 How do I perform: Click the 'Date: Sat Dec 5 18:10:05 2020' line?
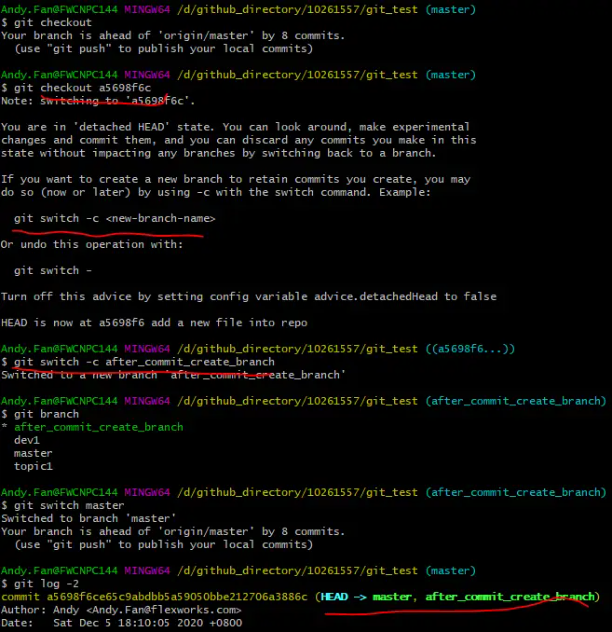tap(122, 623)
